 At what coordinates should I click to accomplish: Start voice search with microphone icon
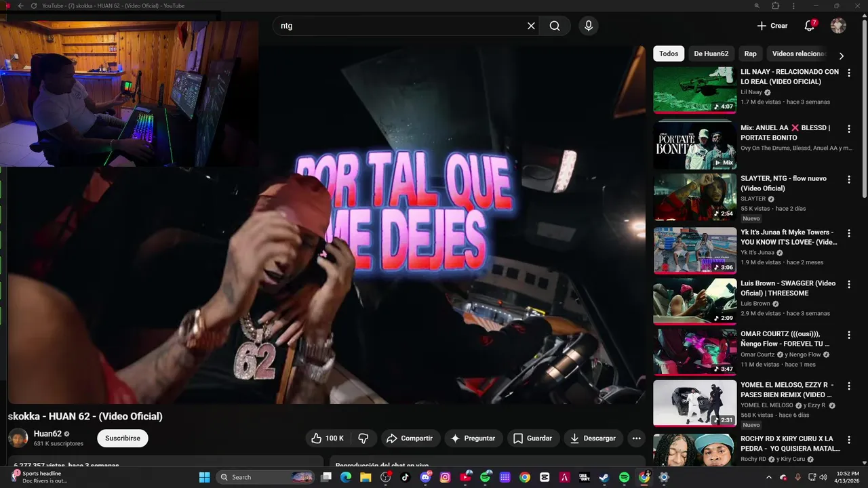click(x=589, y=26)
